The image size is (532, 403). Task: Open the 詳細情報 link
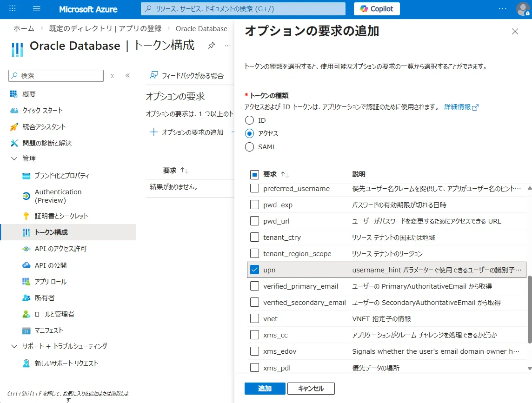(458, 106)
